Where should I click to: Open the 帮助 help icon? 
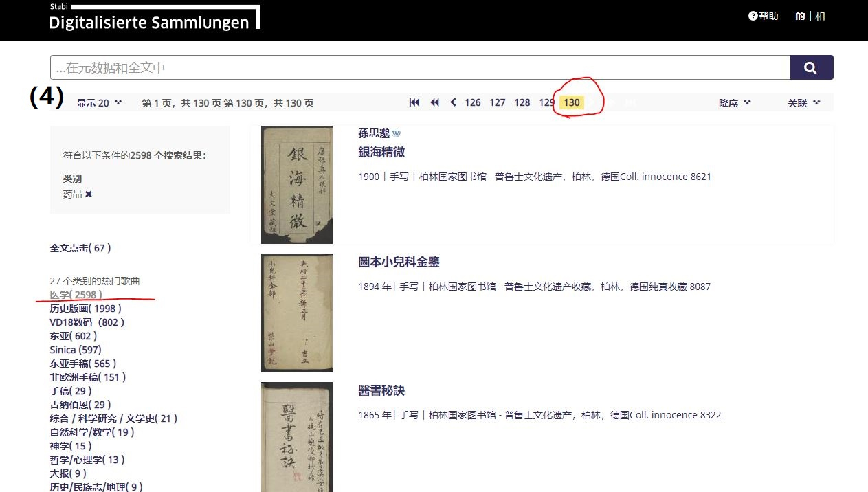[753, 16]
